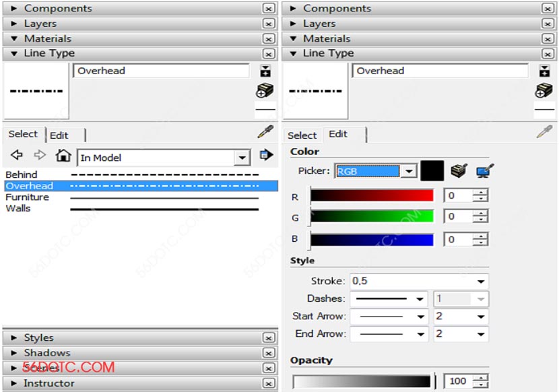Switch to the Select tab in right panel

click(x=302, y=135)
